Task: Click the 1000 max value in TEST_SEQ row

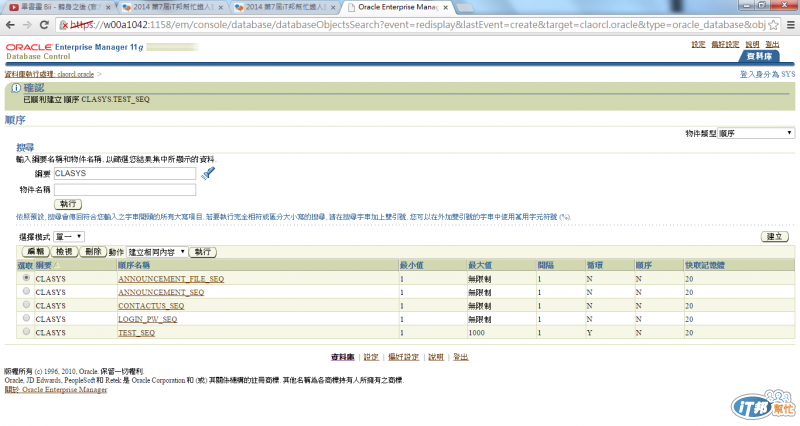Action: tap(477, 333)
